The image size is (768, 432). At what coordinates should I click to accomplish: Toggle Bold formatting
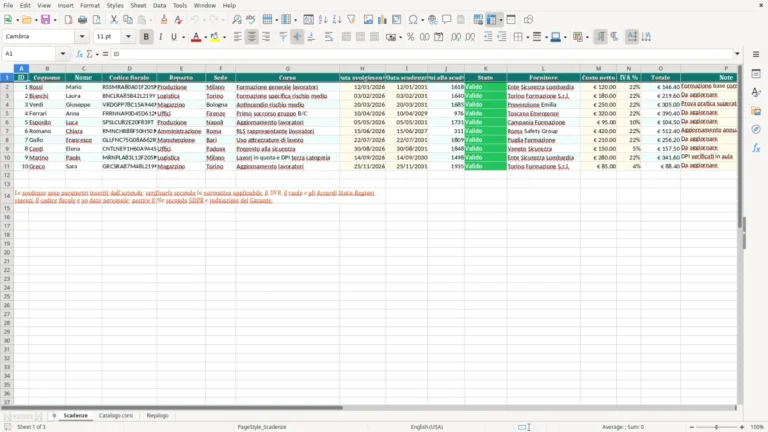[146, 37]
